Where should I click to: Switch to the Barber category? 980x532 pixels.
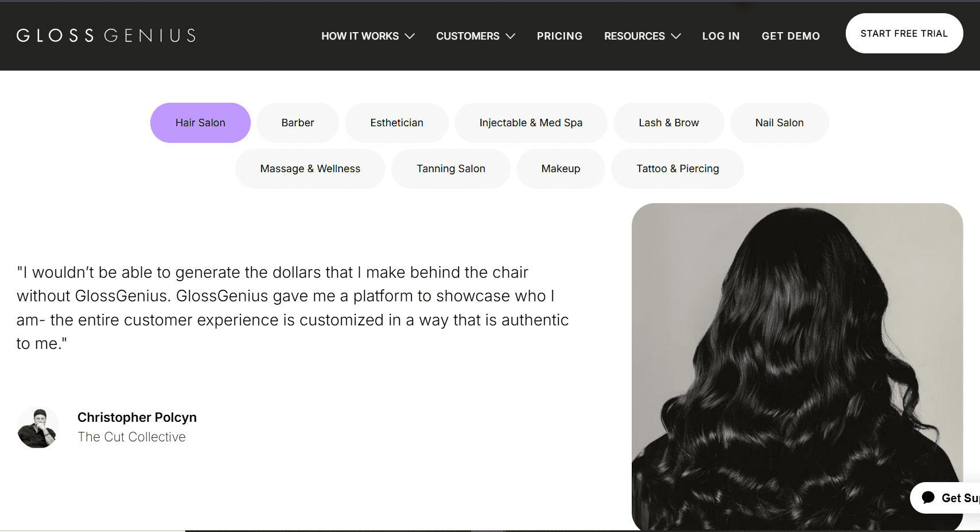[298, 123]
